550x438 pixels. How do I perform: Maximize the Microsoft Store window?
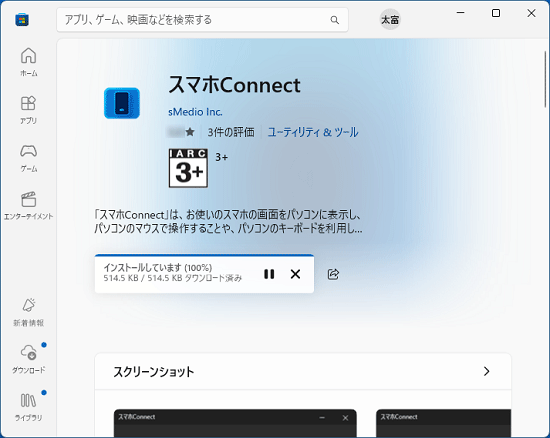496,13
